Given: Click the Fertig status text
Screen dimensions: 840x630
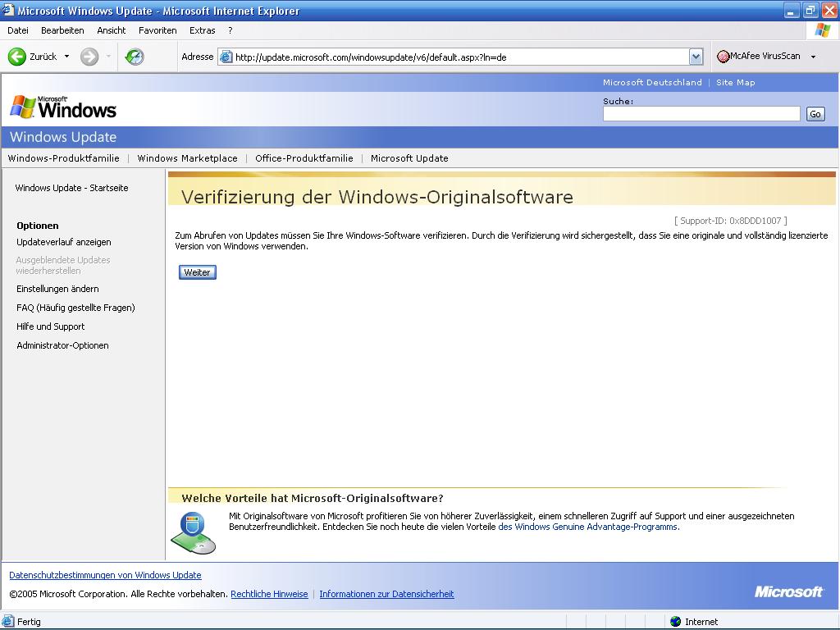Looking at the screenshot, I should [x=29, y=622].
